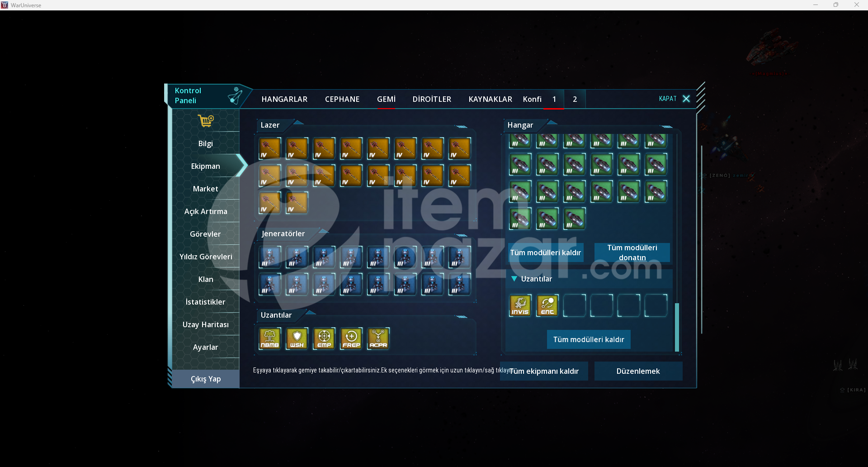Click the first empty Hangar extension slot
The height and width of the screenshot is (467, 868).
click(575, 305)
